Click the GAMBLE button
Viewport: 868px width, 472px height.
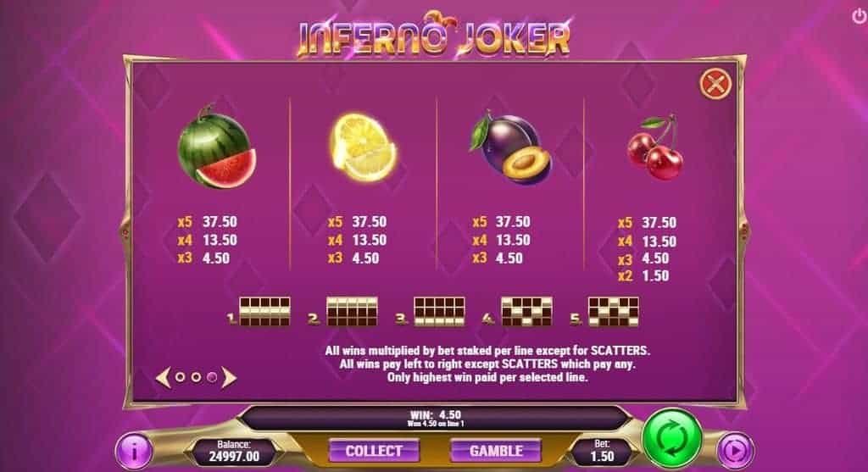tap(496, 451)
